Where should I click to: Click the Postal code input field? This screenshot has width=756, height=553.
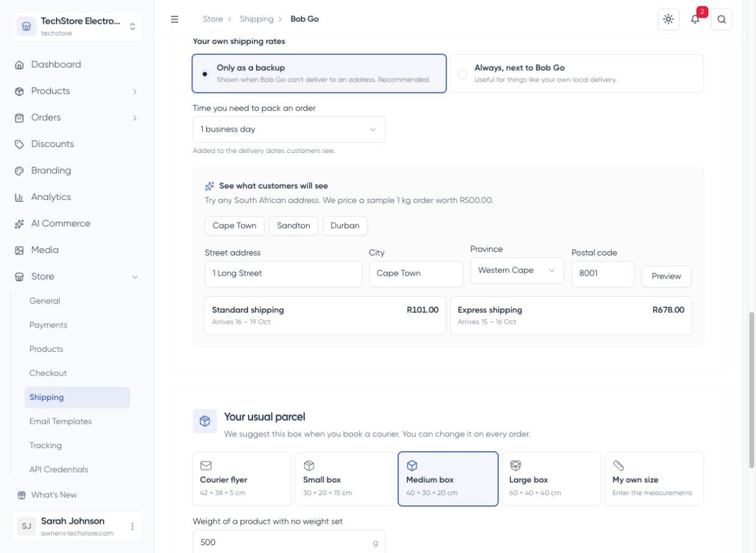603,274
